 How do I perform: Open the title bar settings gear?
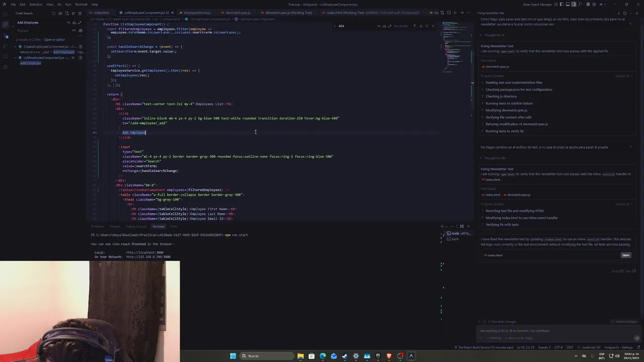point(594,5)
